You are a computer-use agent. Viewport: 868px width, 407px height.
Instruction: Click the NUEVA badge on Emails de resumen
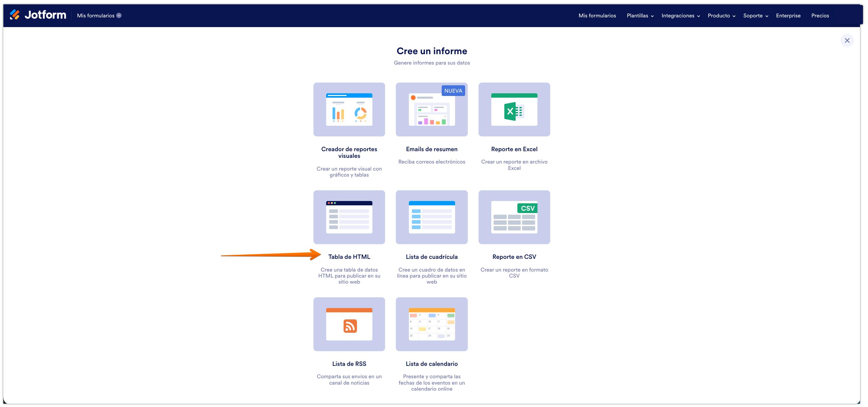coord(453,91)
